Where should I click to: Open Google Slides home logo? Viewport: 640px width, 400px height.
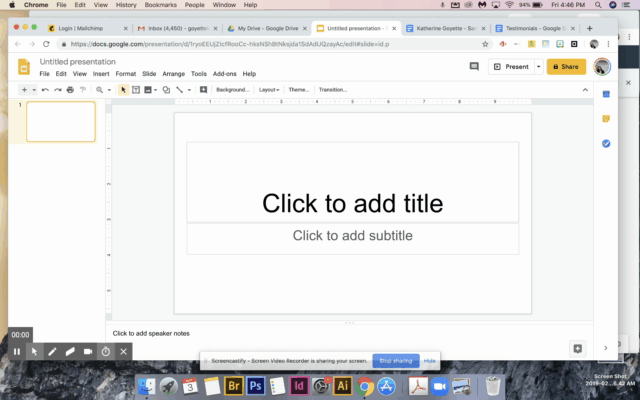(x=24, y=67)
